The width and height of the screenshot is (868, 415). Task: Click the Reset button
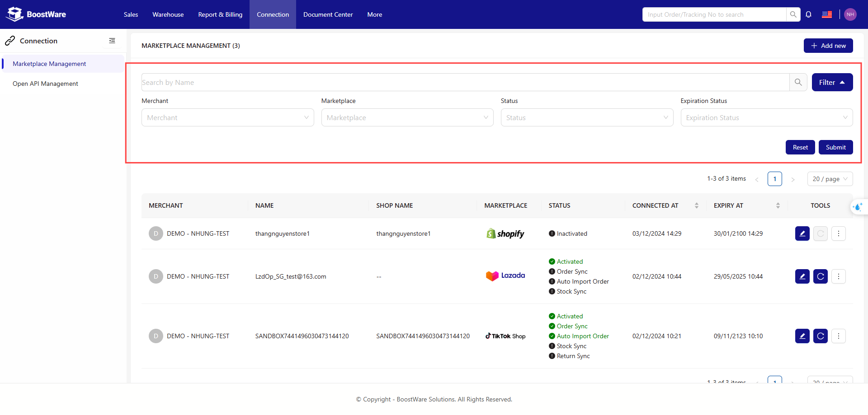pyautogui.click(x=800, y=147)
